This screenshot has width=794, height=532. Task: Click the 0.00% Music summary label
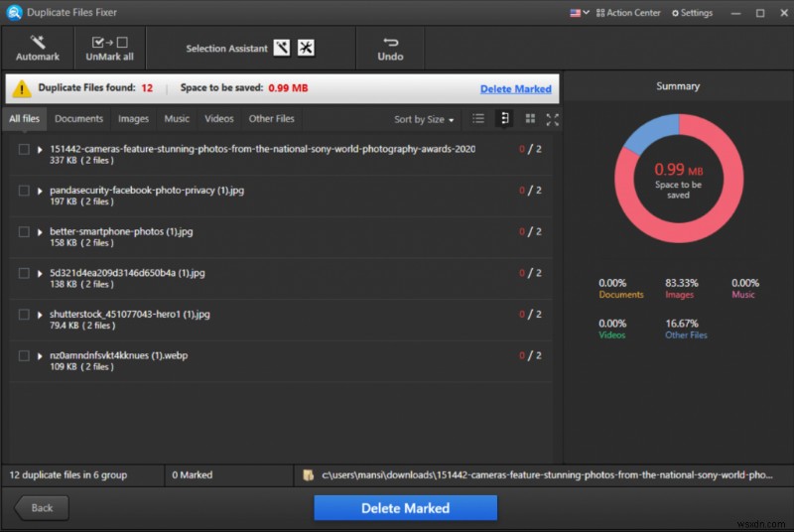pyautogui.click(x=745, y=289)
